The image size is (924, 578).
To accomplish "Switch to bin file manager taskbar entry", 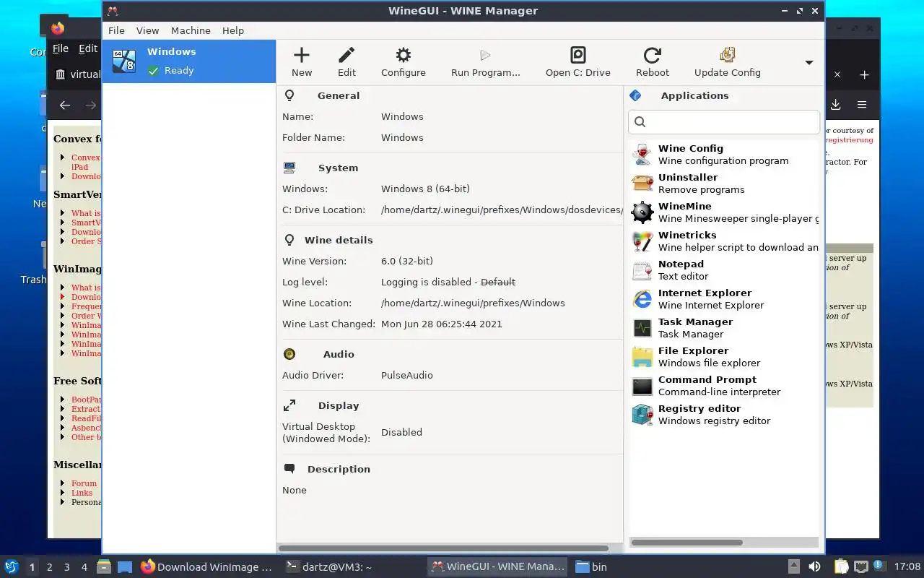I will [592, 567].
